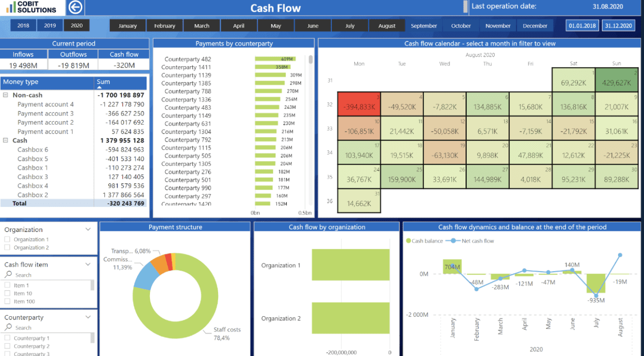
Task: Collapse the Cash group in Money type table
Action: [6, 140]
